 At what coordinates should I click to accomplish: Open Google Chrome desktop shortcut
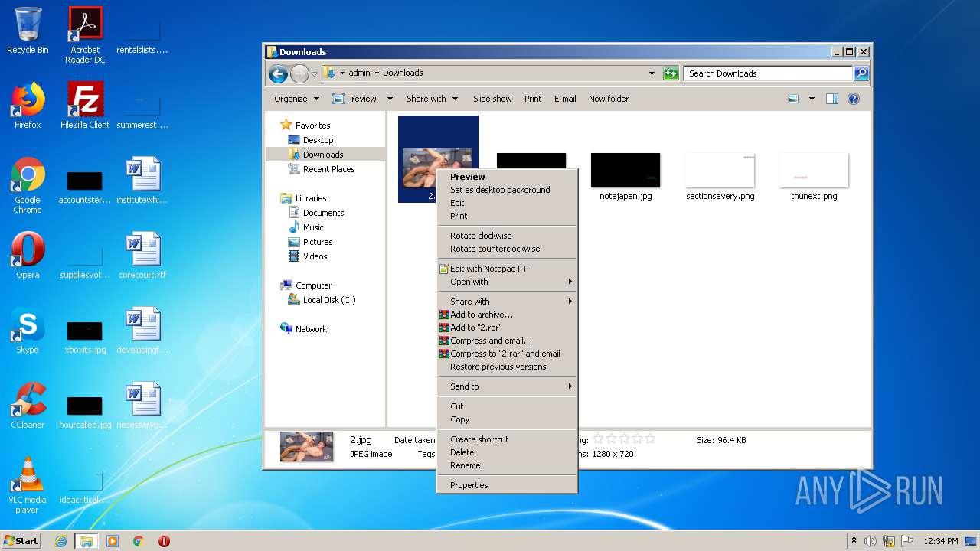point(28,185)
